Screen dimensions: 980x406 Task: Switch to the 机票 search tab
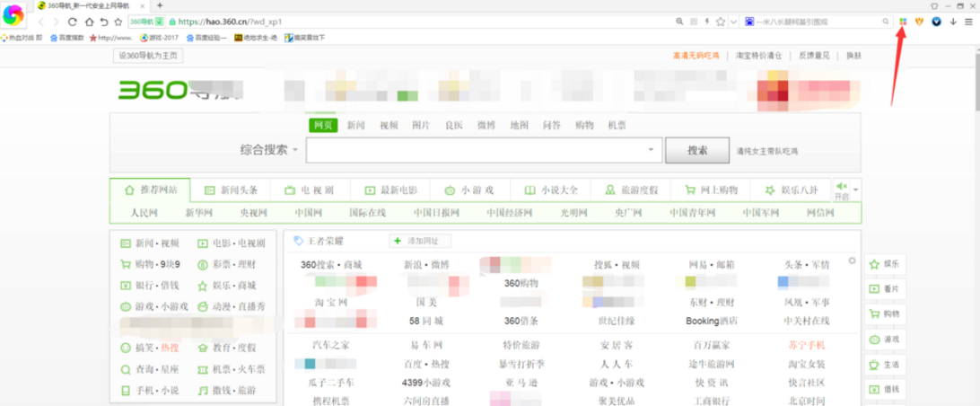click(x=617, y=125)
